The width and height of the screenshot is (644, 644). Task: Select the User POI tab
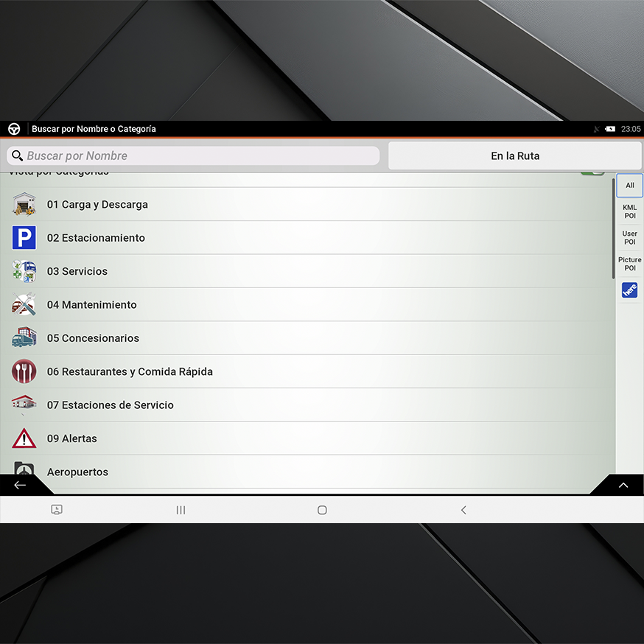coord(629,238)
